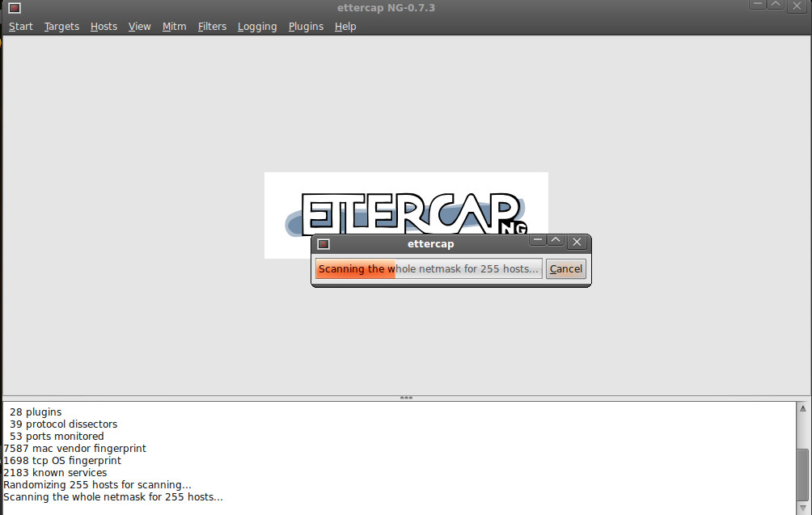Click the scan dialog window icon
The width and height of the screenshot is (812, 515).
(x=324, y=244)
